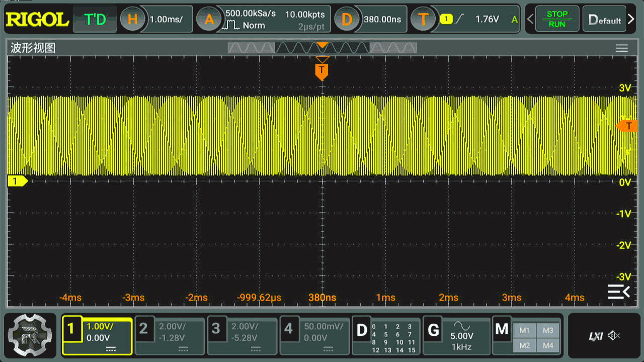
Task: Select the 1.76V trigger level value
Action: coord(487,20)
